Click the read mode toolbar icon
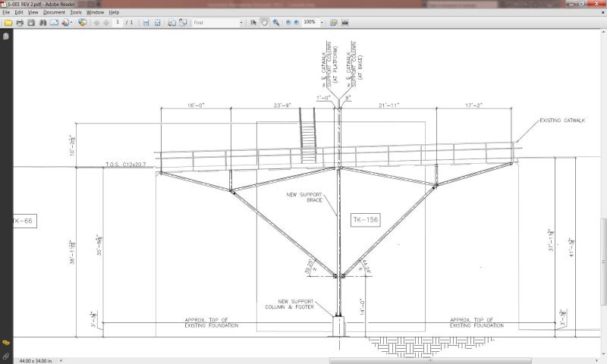Viewport: 607px width, 364px height. pyautogui.click(x=345, y=23)
